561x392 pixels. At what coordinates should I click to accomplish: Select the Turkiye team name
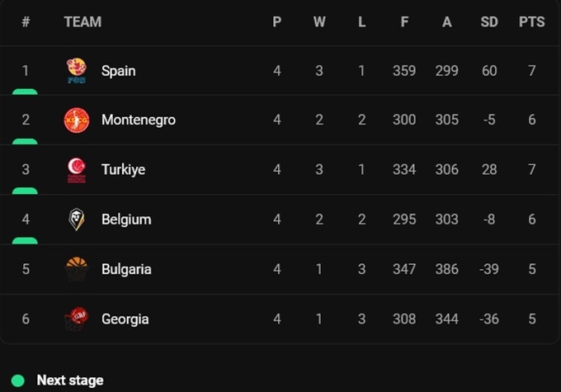(x=123, y=170)
